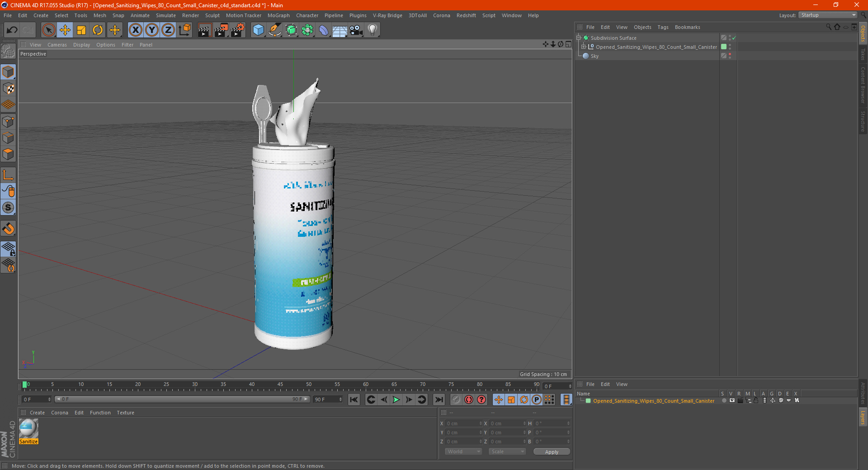
Task: Open the Layout Startup dropdown
Action: tap(828, 15)
